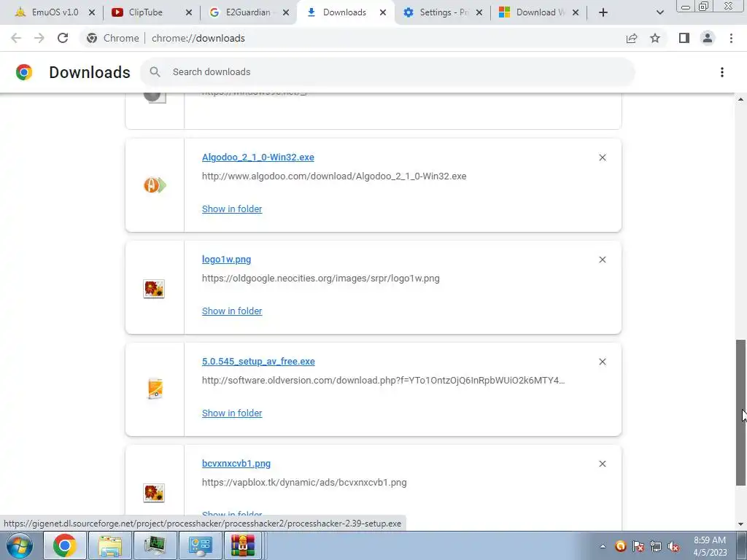Screen dimensions: 747x560
Task: Open the Algodoo_2_1_0-Win32.exe file link
Action: 258,157
